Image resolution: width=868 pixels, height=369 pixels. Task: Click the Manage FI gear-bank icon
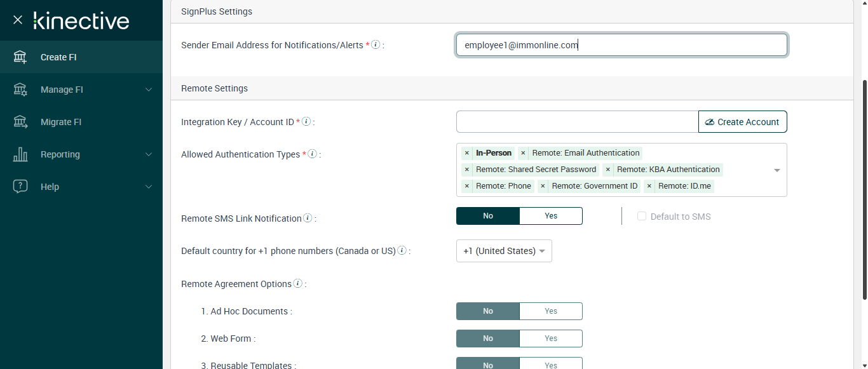click(20, 90)
